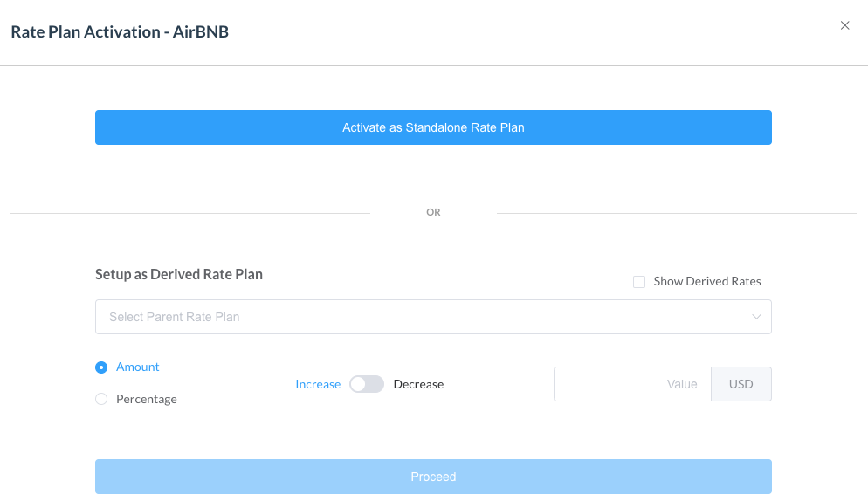Click the Increase label
Image resolution: width=868 pixels, height=501 pixels.
pyautogui.click(x=318, y=384)
